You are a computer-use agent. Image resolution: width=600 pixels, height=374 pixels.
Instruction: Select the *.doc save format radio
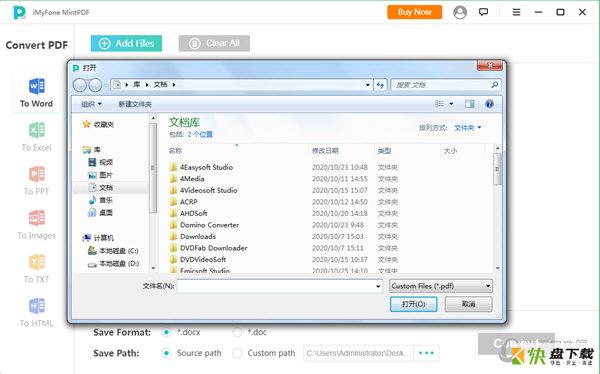click(237, 332)
